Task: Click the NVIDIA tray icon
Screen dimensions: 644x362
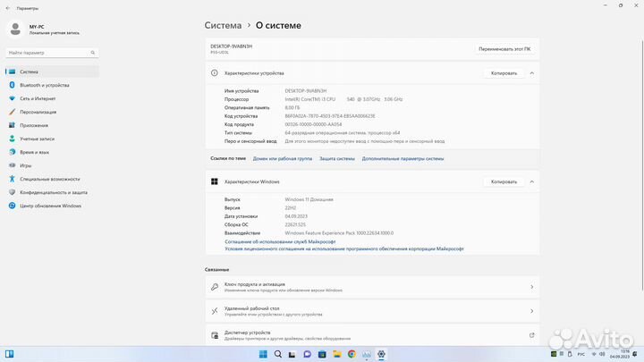Action: coord(554,354)
